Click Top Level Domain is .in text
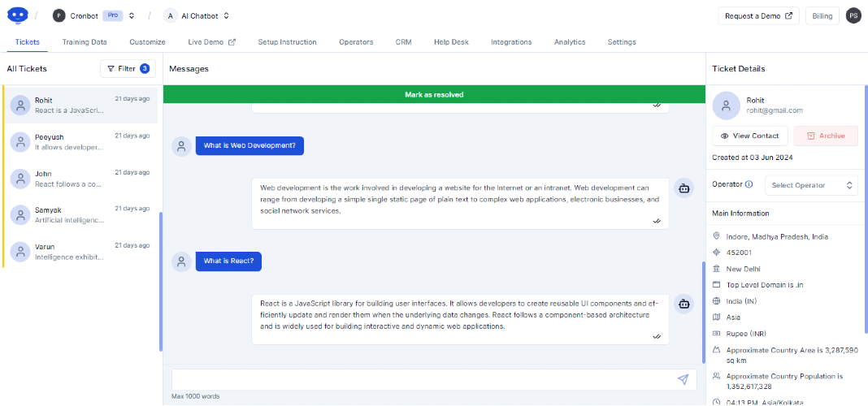The image size is (868, 406). click(x=765, y=285)
